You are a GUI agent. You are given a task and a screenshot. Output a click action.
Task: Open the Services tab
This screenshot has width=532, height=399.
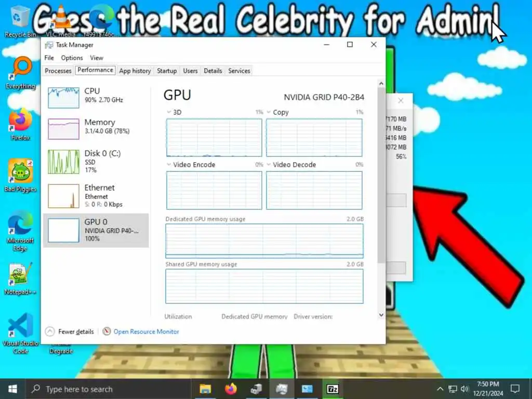239,71
